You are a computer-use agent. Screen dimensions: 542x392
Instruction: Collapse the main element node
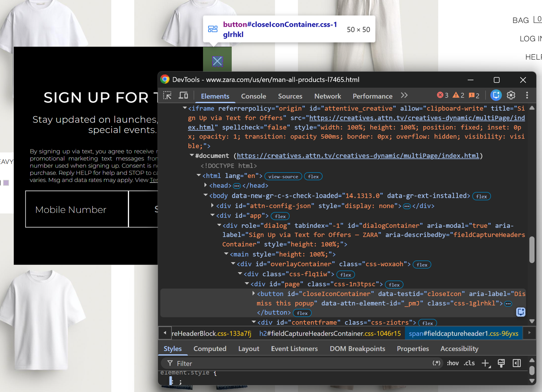tap(226, 254)
